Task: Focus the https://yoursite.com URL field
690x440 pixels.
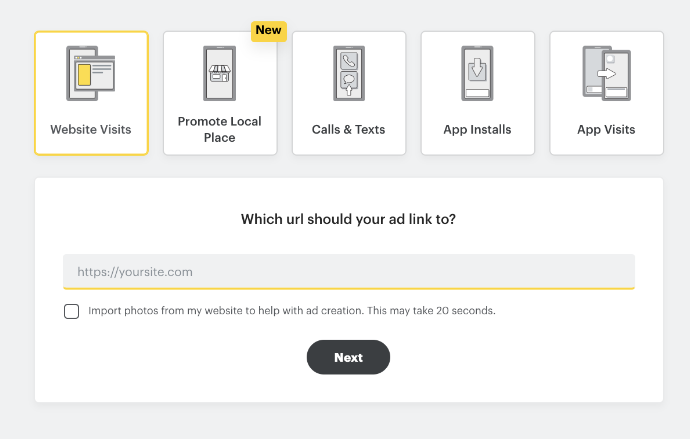Action: pyautogui.click(x=349, y=271)
